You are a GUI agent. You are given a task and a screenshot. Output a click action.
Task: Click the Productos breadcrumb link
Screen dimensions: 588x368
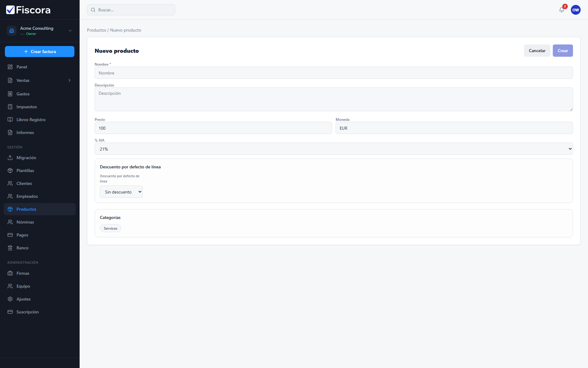[96, 30]
